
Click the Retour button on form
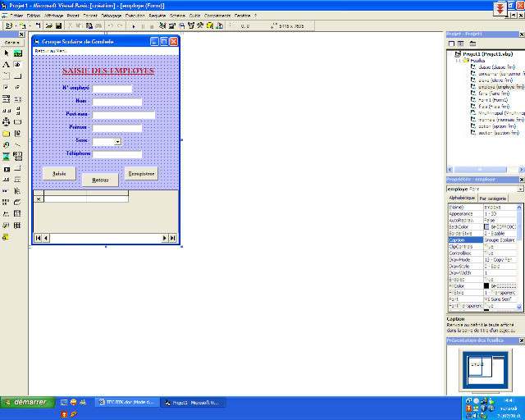tap(100, 180)
